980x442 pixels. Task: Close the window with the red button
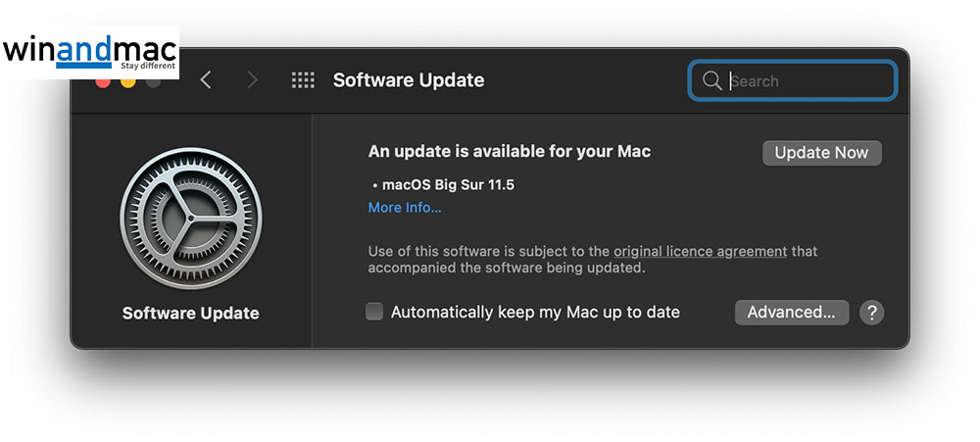click(x=103, y=82)
